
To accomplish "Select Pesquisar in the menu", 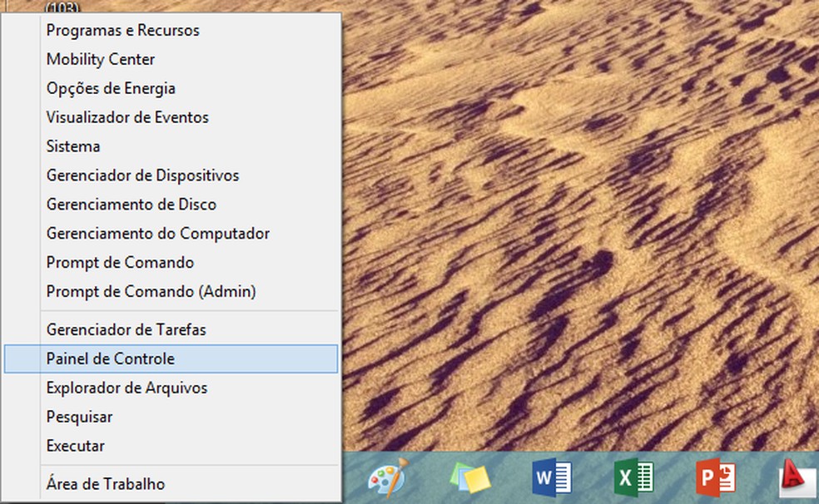I will (x=171, y=417).
